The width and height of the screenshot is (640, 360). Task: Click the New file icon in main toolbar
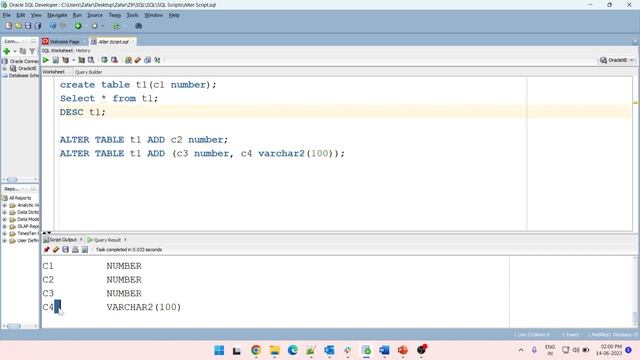[x=9, y=26]
